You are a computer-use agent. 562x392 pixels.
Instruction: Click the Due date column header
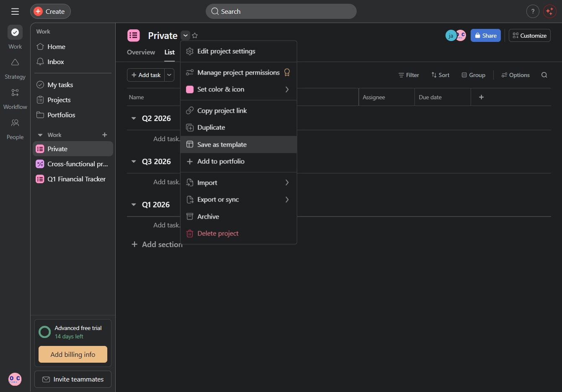tap(443, 97)
